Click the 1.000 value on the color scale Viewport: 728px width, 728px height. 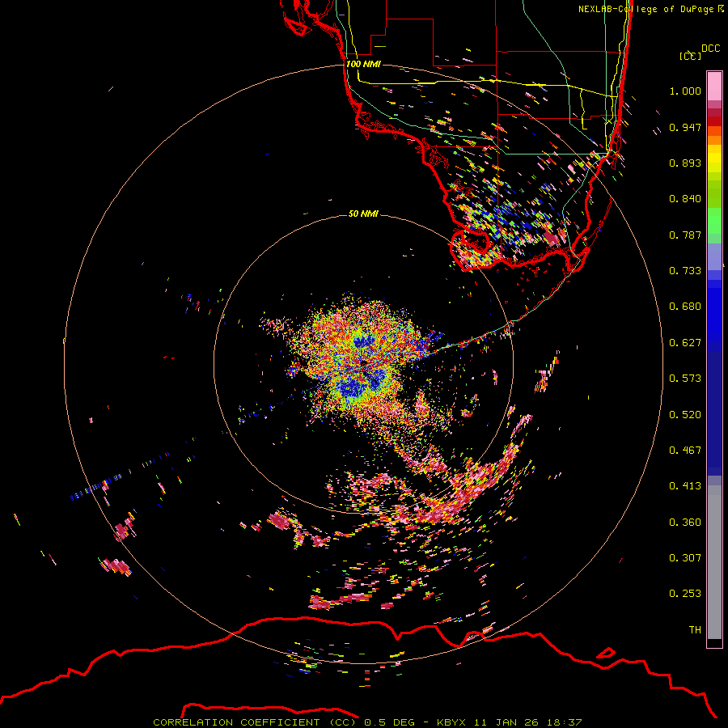(x=685, y=91)
